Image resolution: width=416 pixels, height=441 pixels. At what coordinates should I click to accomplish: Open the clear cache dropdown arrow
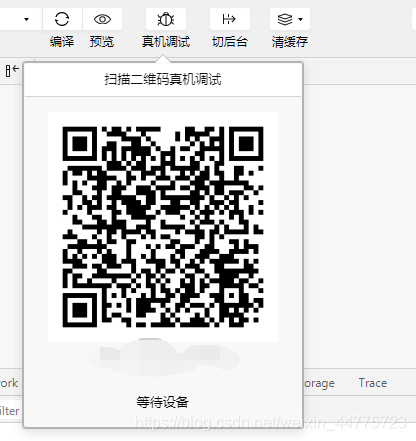pyautogui.click(x=300, y=19)
